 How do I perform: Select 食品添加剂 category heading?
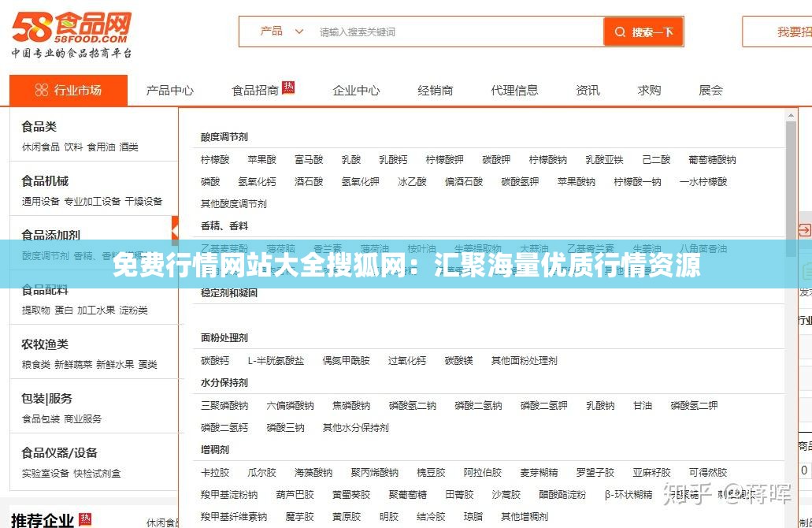pyautogui.click(x=50, y=235)
